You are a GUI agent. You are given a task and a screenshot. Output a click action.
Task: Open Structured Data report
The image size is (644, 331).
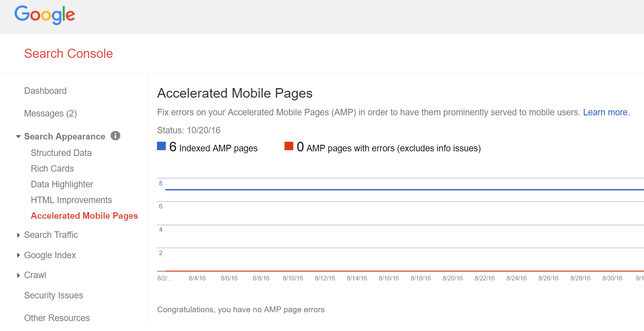click(61, 153)
